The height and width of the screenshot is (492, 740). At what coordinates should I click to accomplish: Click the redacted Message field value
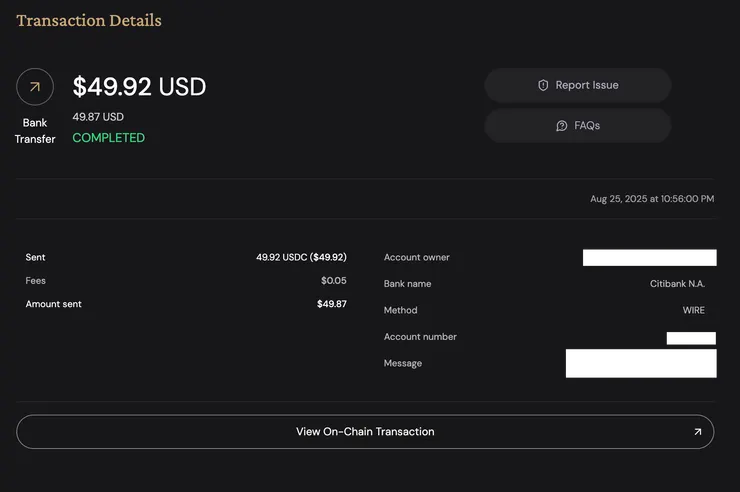pos(640,363)
